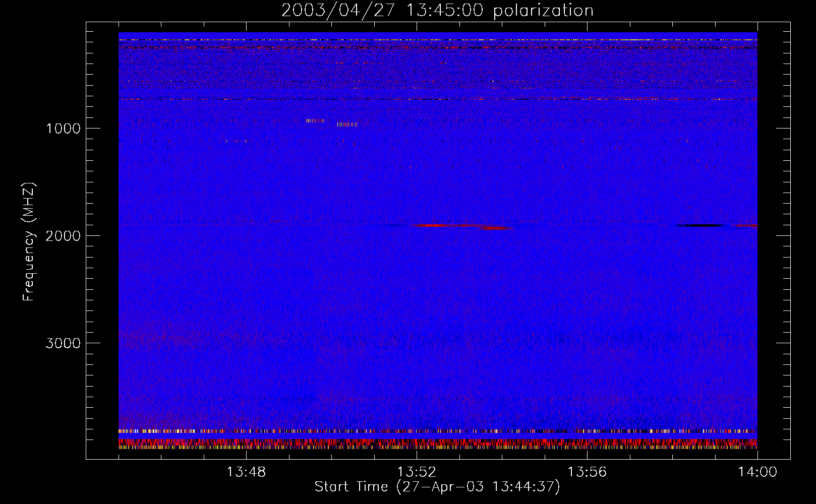
Task: Click the 3000 frequency tick label
Action: pos(63,343)
